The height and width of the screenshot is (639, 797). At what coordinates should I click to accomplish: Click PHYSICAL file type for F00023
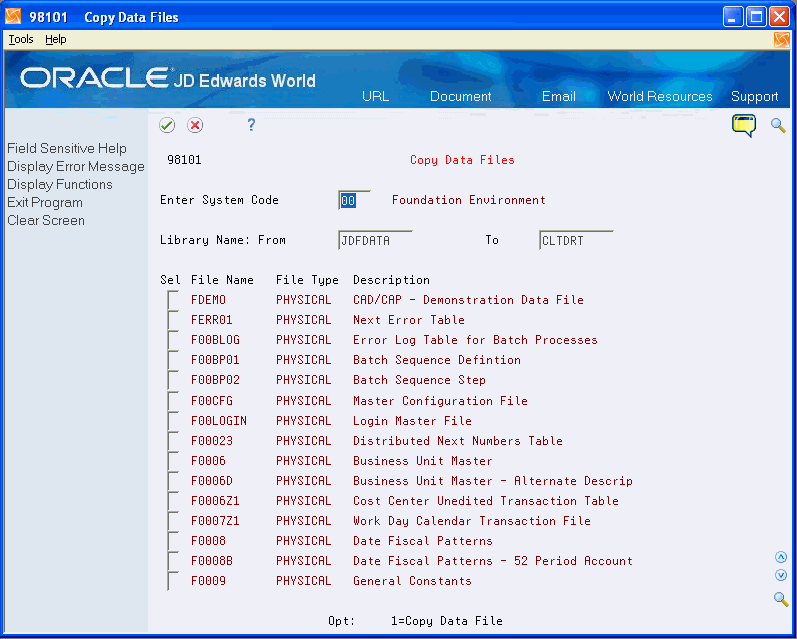click(x=303, y=441)
